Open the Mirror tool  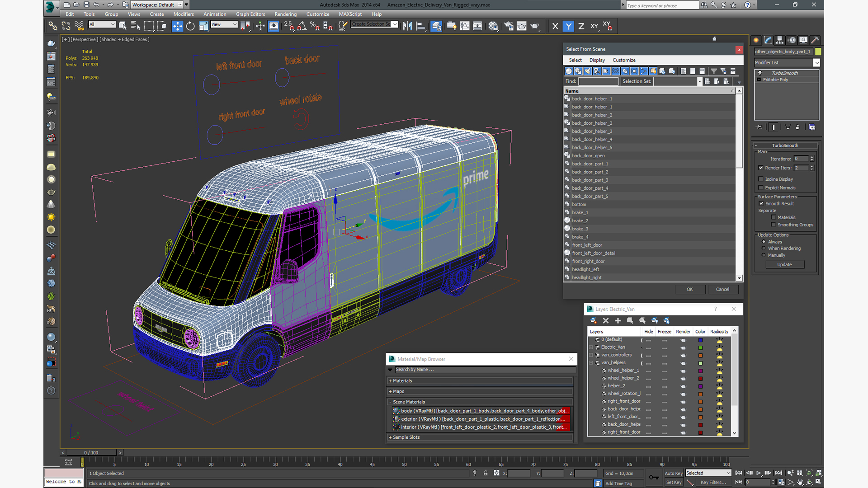pyautogui.click(x=407, y=26)
